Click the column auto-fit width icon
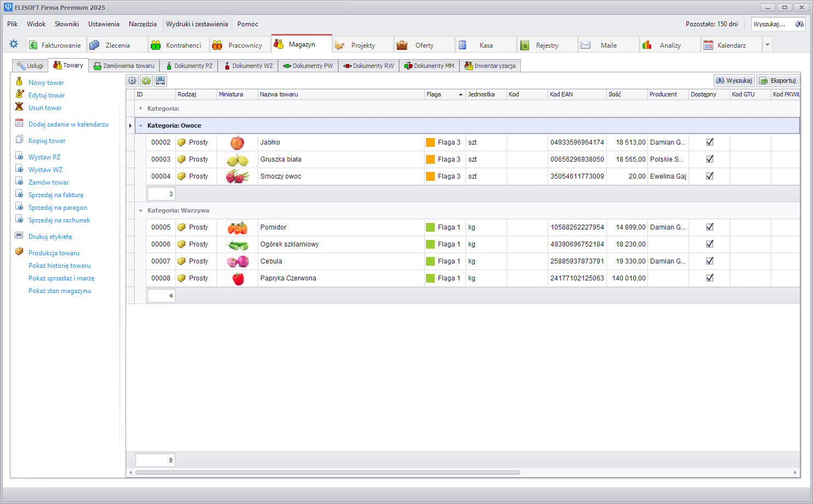813x504 pixels. click(160, 81)
